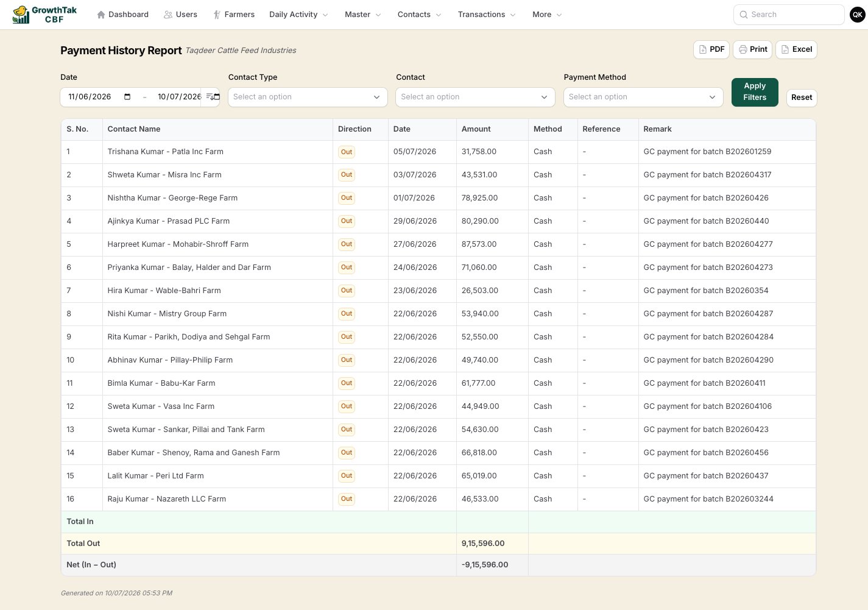The width and height of the screenshot is (868, 610).
Task: Click Net value -9,15,596.00
Action: click(485, 565)
